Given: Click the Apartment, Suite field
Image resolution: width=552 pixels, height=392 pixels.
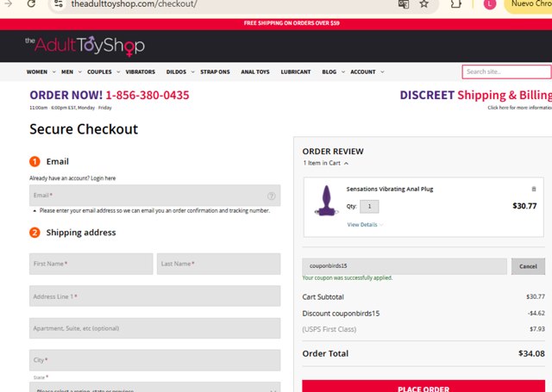Looking at the screenshot, I should pos(155,328).
